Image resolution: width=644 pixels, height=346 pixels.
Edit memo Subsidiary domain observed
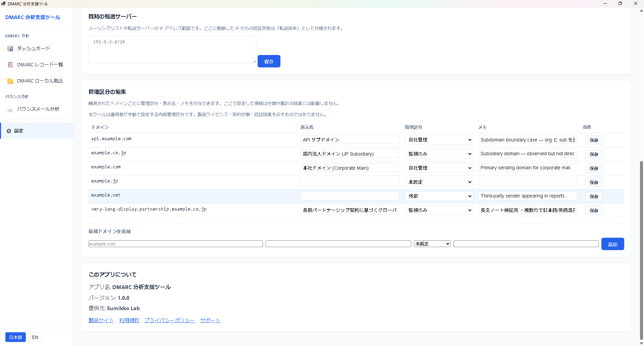[528, 154]
